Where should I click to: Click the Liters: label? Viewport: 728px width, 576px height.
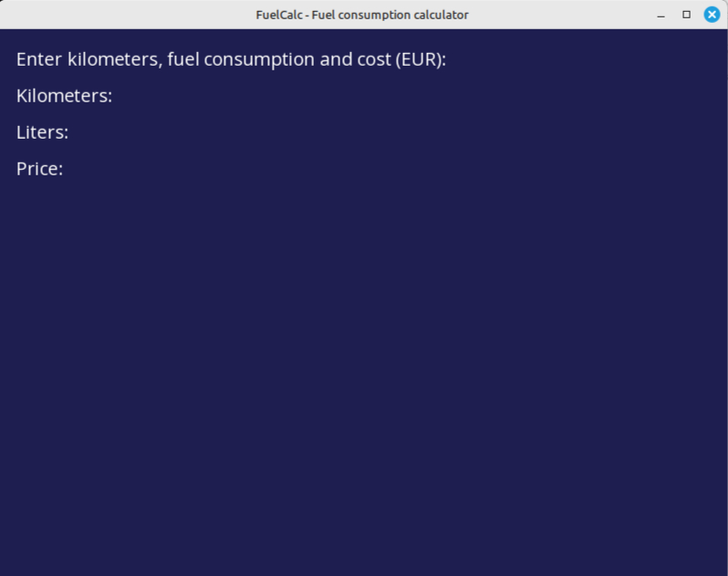click(42, 132)
